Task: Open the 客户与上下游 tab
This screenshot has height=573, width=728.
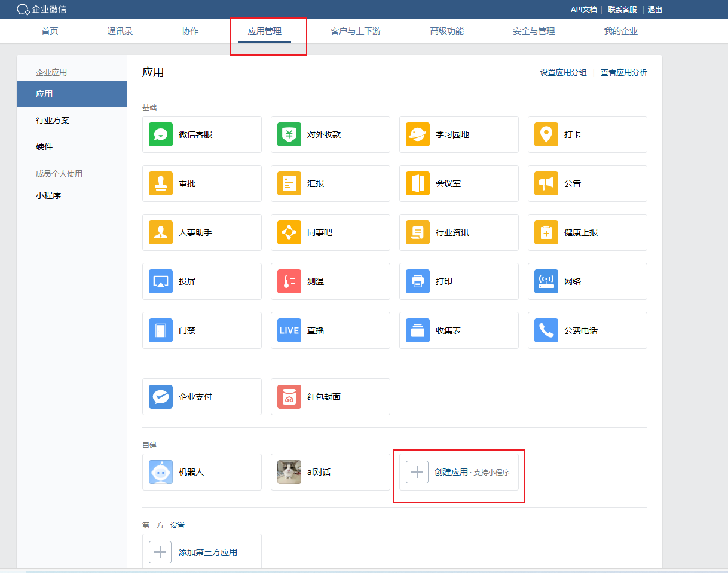Action: (x=356, y=31)
